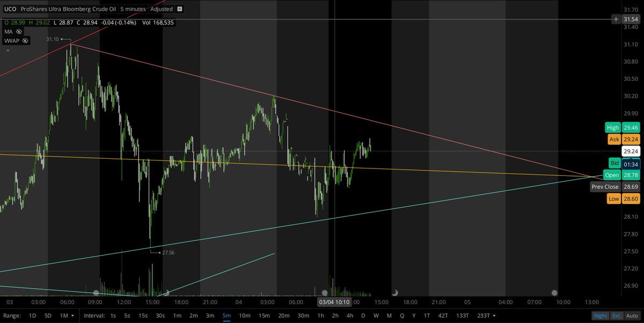Select the 30m interval
Viewport: 644px width, 323px height.
303,315
